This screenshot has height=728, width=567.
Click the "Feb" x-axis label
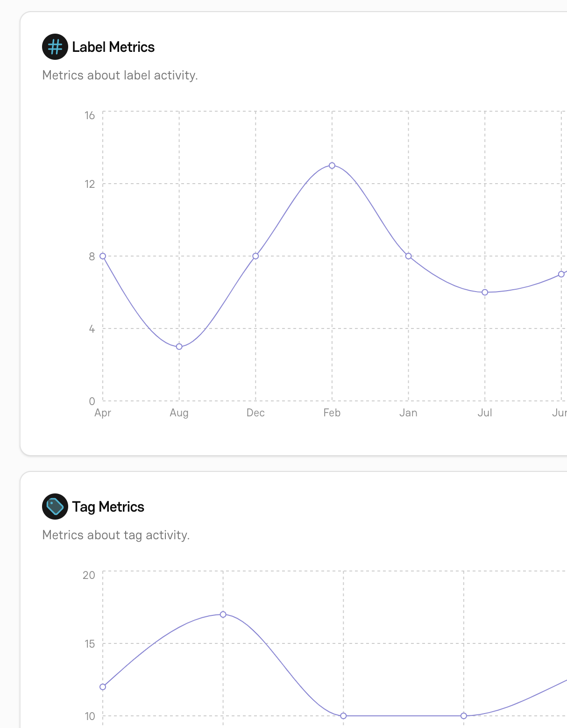pos(332,413)
